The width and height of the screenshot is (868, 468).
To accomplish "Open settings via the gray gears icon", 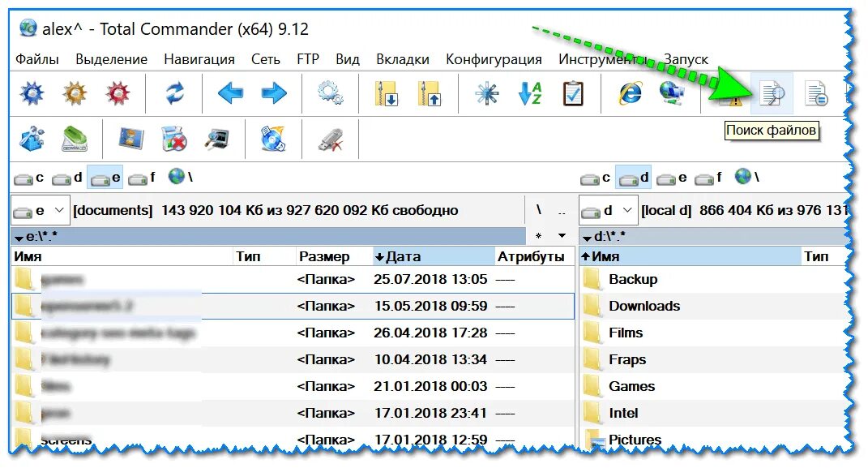I will point(331,93).
